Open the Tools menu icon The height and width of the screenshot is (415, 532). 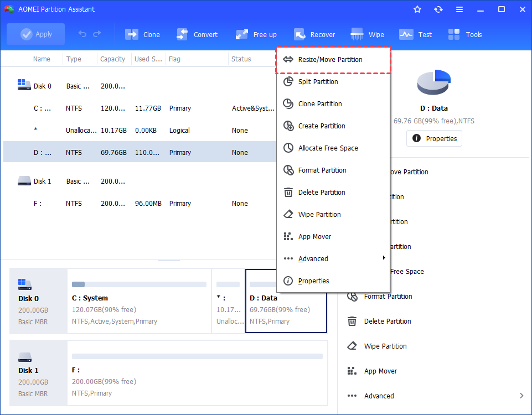[x=454, y=34]
